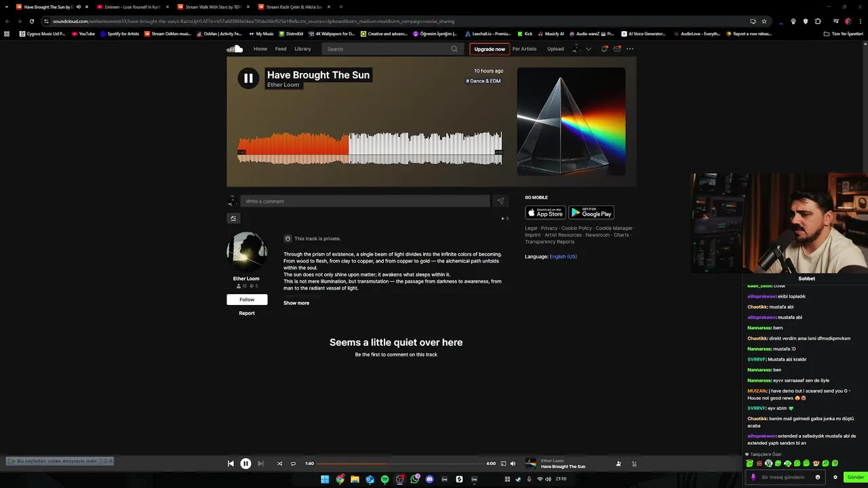Click the cast to device icon

click(503, 464)
